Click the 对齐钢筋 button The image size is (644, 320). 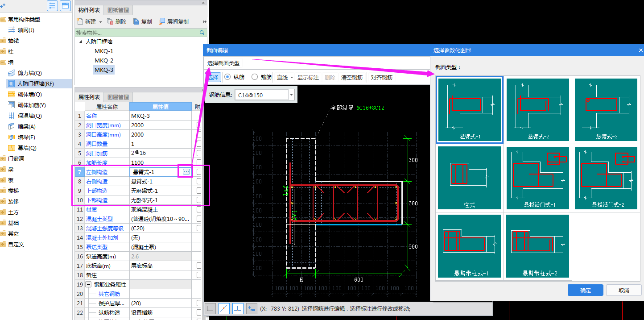click(382, 77)
